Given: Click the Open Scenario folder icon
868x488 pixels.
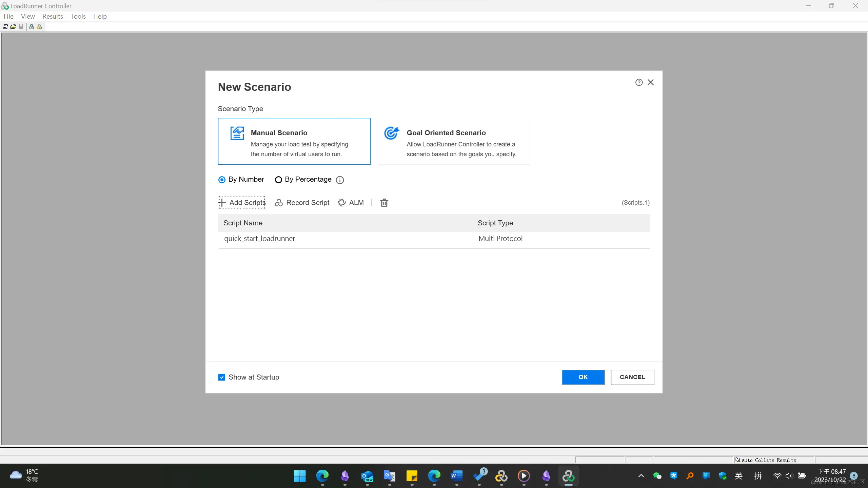Looking at the screenshot, I should [13, 27].
